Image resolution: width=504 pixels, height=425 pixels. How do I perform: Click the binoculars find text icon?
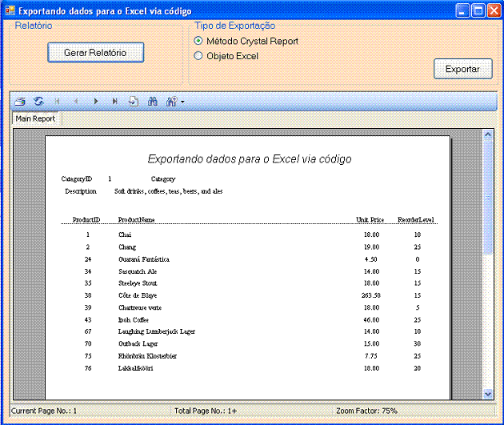click(152, 102)
